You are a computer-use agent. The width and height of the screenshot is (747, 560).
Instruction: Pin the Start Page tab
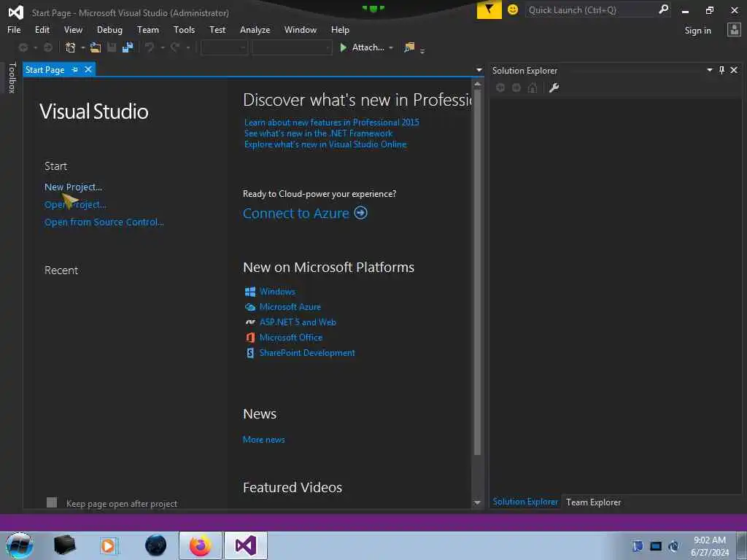click(75, 69)
